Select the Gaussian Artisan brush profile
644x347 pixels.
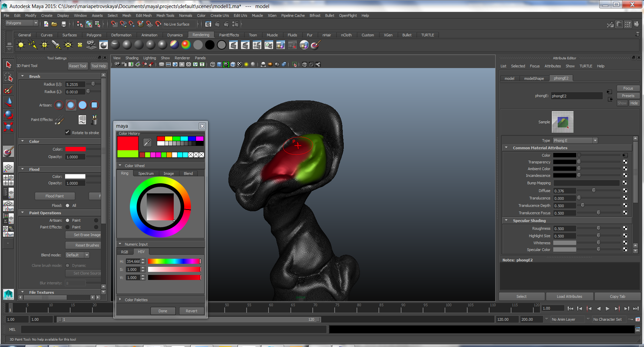coord(59,105)
